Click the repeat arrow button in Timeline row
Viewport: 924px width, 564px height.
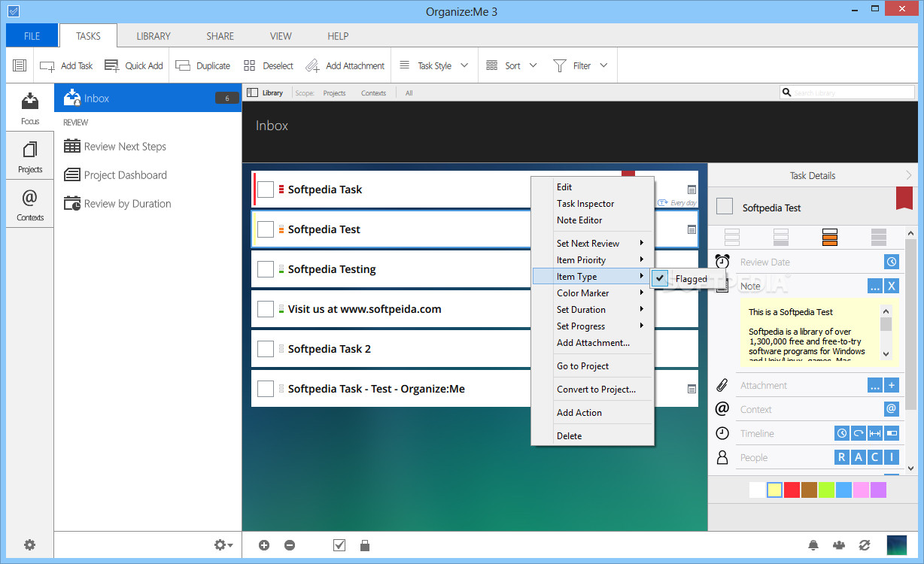point(859,433)
